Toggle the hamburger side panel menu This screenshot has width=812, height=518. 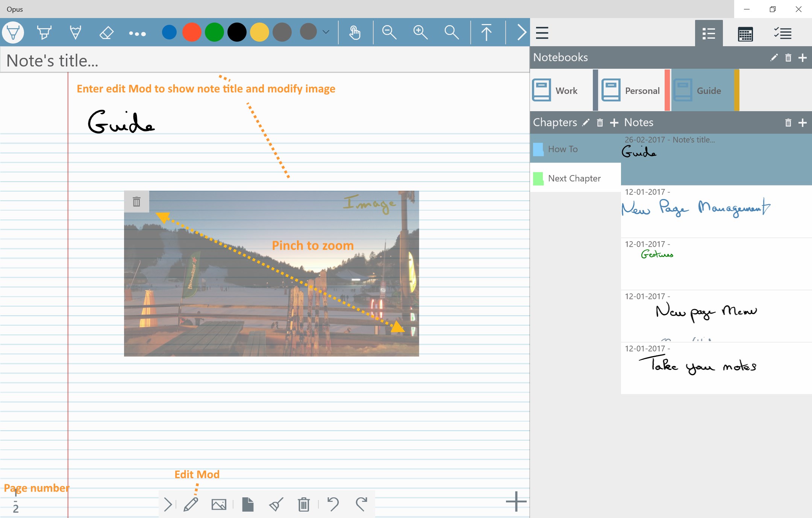tap(542, 33)
